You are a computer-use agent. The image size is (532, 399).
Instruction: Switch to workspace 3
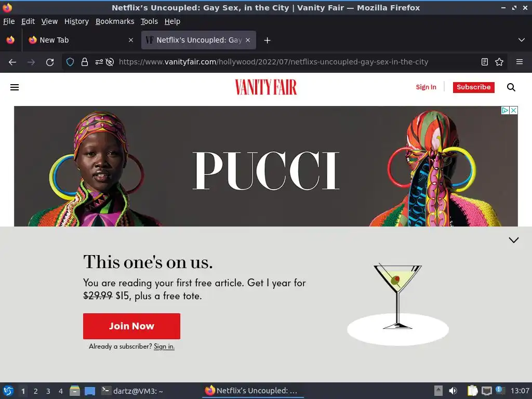(x=48, y=391)
